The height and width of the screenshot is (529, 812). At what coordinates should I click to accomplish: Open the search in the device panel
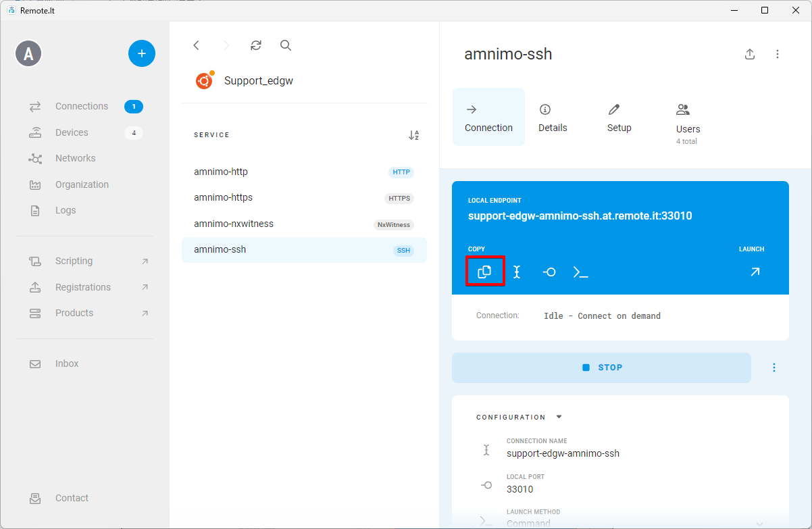tap(285, 45)
